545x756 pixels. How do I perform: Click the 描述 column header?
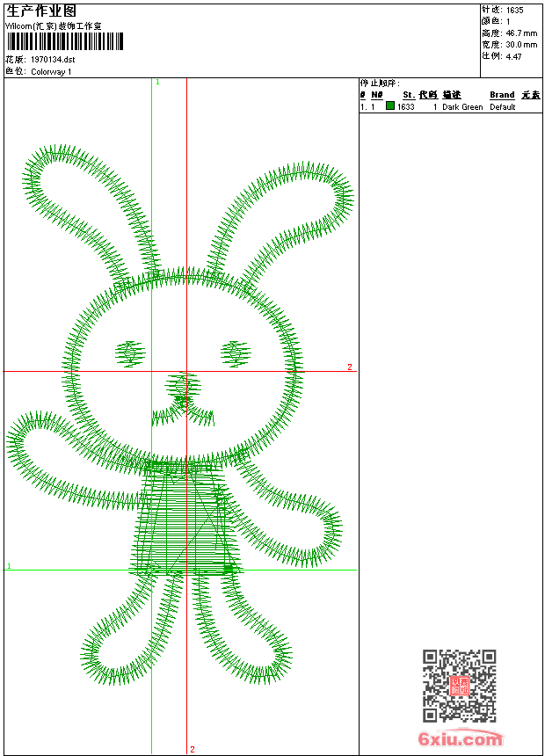[452, 95]
